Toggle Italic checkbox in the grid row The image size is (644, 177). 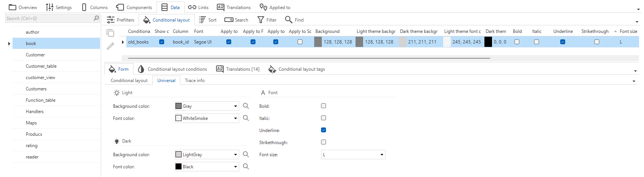click(536, 42)
